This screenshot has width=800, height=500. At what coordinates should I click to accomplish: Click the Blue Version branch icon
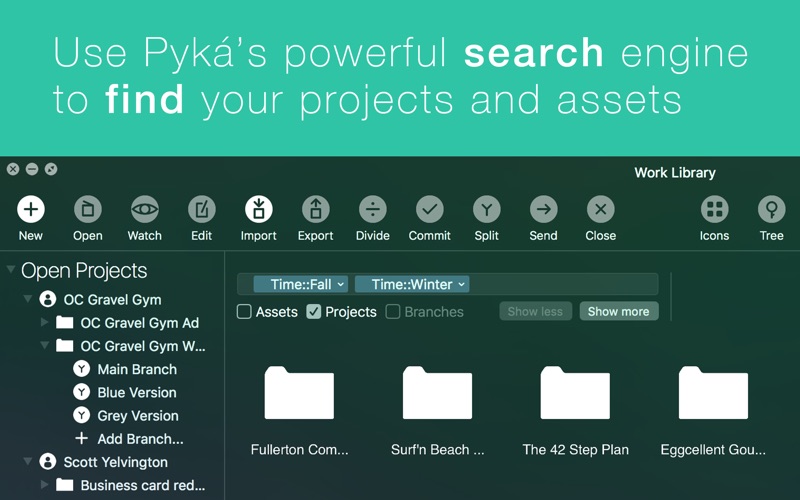82,392
